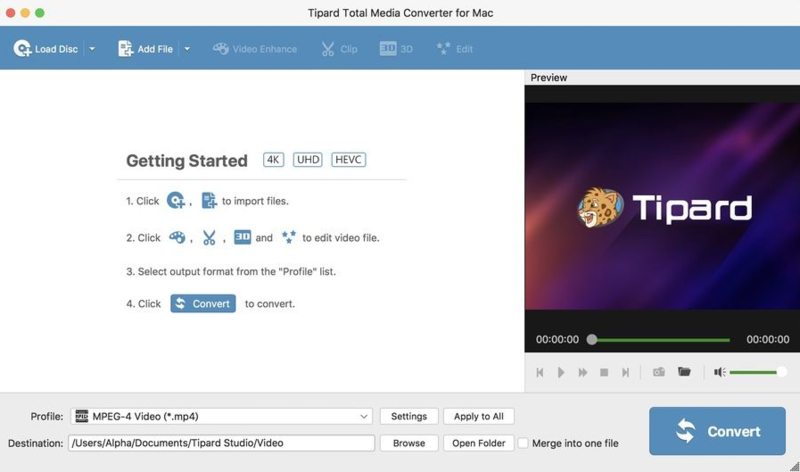Close the window with red button
Screen dimensions: 800x472
[10, 13]
